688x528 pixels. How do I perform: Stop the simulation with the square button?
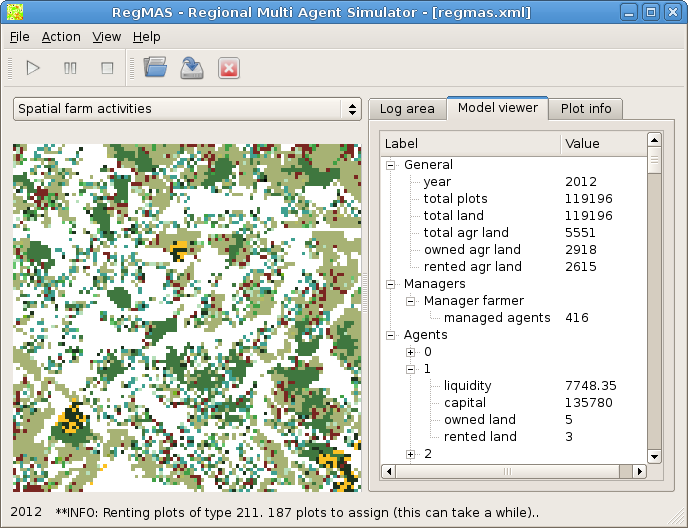[x=107, y=68]
